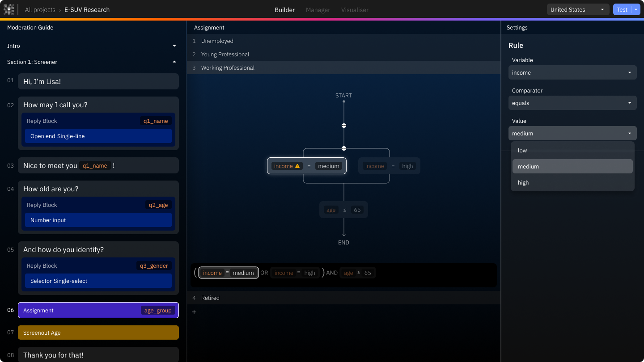Viewport: 644px width, 362px height.
Task: Open the Variable dropdown showing income
Action: [x=572, y=72]
